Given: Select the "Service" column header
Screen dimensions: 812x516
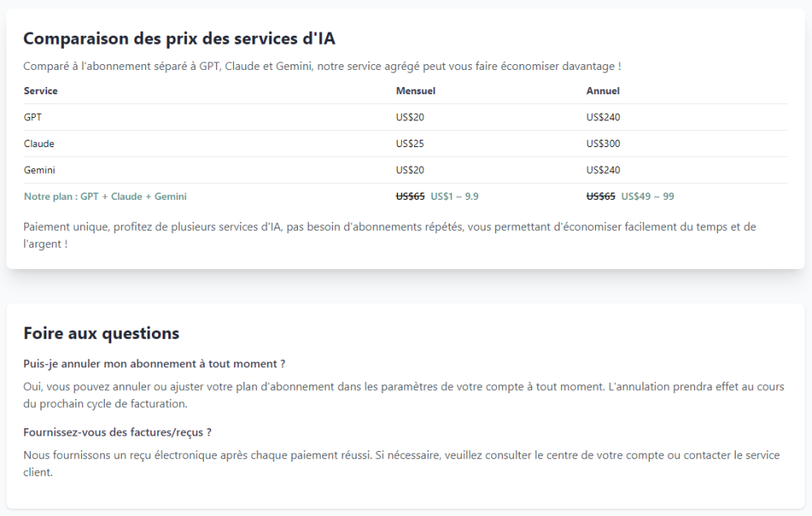Looking at the screenshot, I should pos(41,91).
